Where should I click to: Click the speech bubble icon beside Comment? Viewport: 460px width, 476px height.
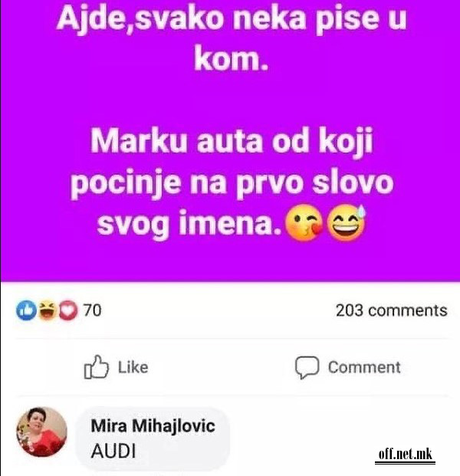point(307,367)
